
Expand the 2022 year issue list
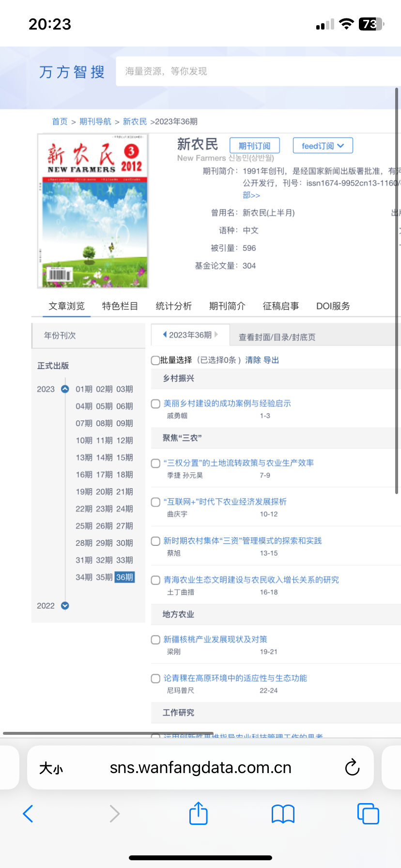(x=65, y=605)
